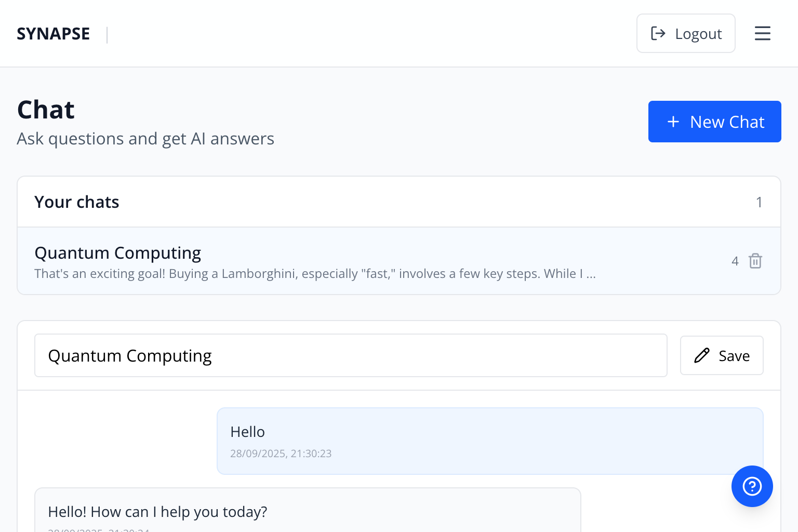Click the message count showing 4
Image resolution: width=798 pixels, height=532 pixels.
[x=735, y=261]
